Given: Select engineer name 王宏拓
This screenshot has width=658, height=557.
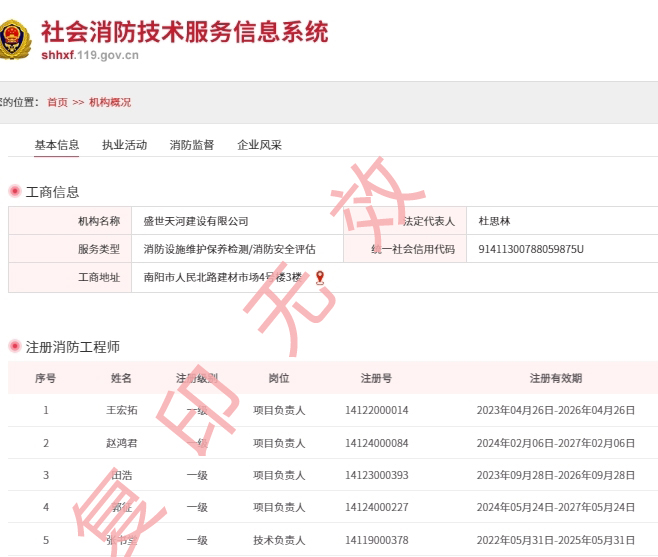Looking at the screenshot, I should point(122,410).
